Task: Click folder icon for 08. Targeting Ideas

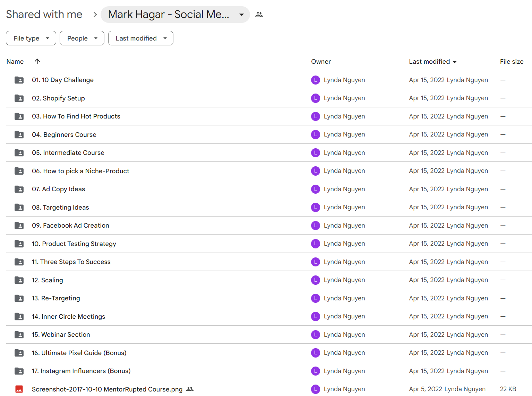Action: 19,207
